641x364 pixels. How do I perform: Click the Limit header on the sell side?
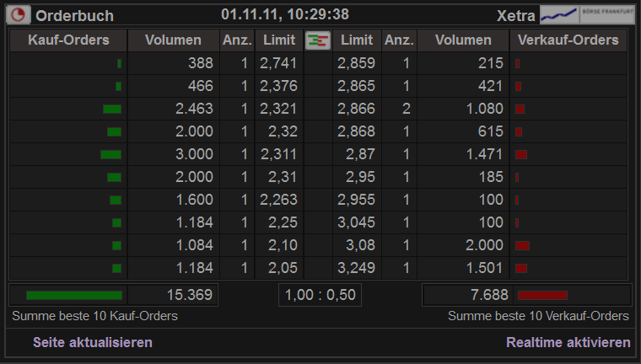[x=355, y=40]
